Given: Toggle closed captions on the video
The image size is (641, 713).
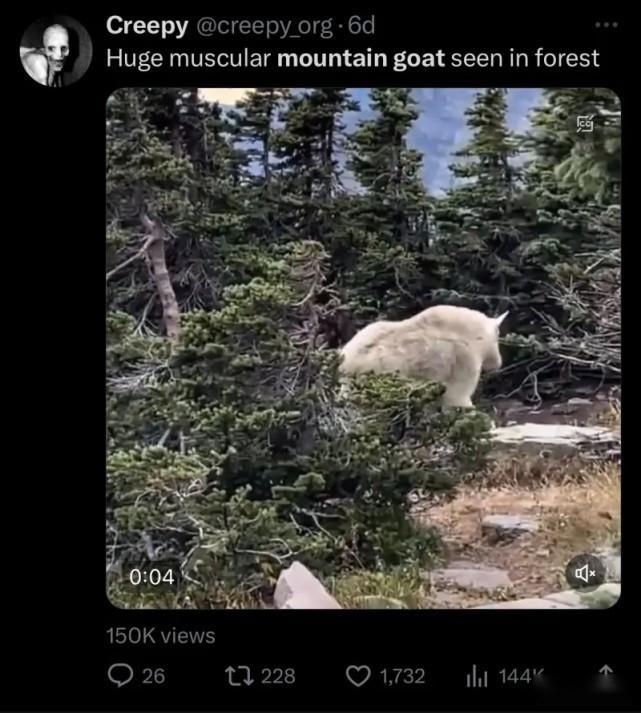Looking at the screenshot, I should [585, 123].
